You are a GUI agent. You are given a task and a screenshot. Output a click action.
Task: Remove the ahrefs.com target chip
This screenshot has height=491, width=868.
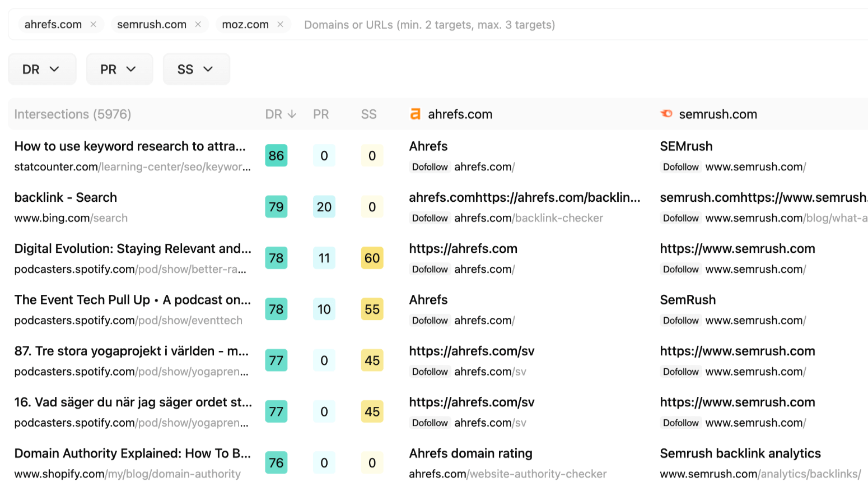coord(94,24)
